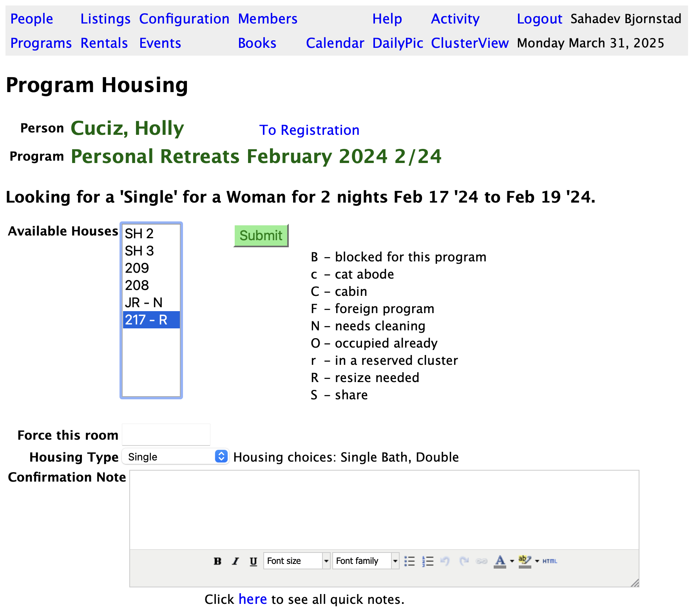Apply italic formatting in the note editor
Image resolution: width=699 pixels, height=616 pixels.
(235, 561)
